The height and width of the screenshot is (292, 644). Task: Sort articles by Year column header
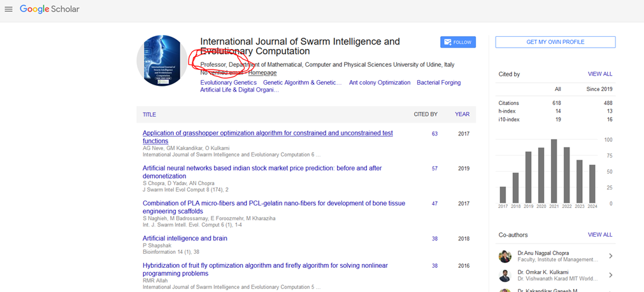462,115
